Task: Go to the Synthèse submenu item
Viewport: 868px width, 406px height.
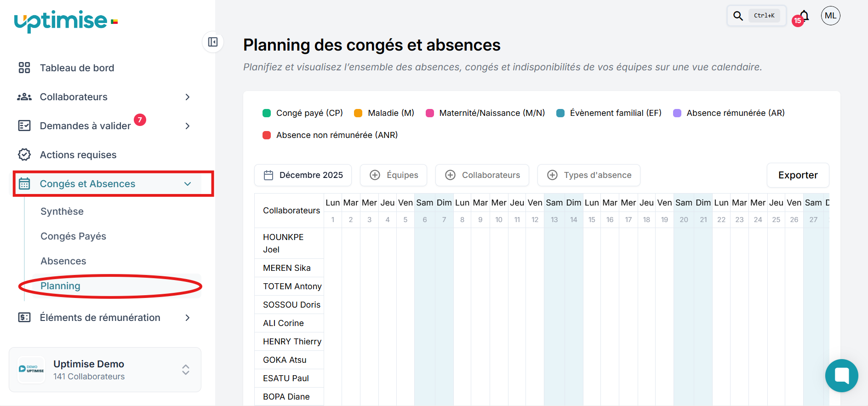Action: tap(62, 212)
